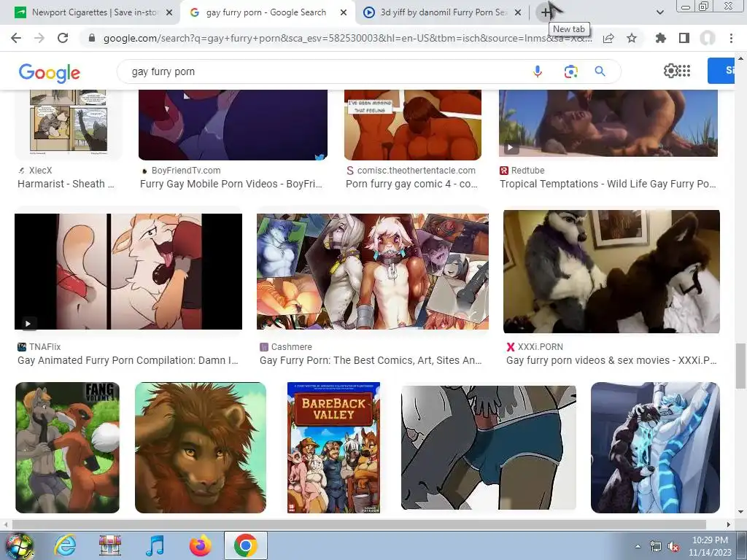Close the 3d yiff by danomil tab
Image resolution: width=747 pixels, height=560 pixels.
tap(519, 13)
